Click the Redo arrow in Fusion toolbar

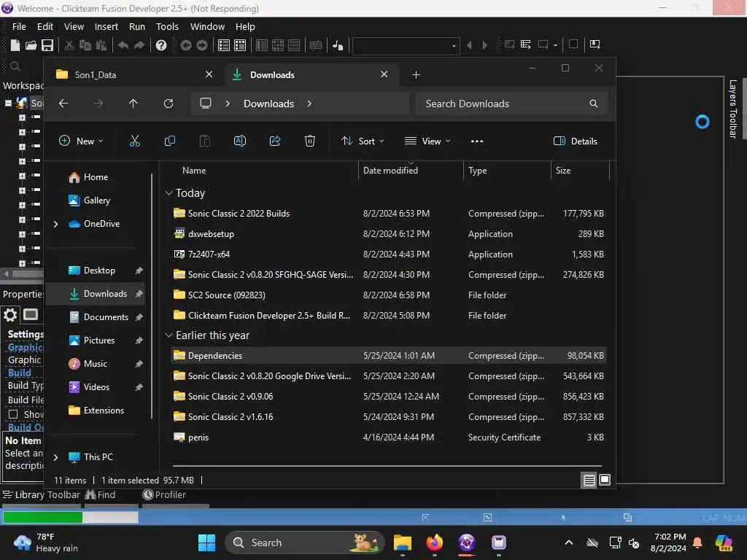pyautogui.click(x=139, y=44)
